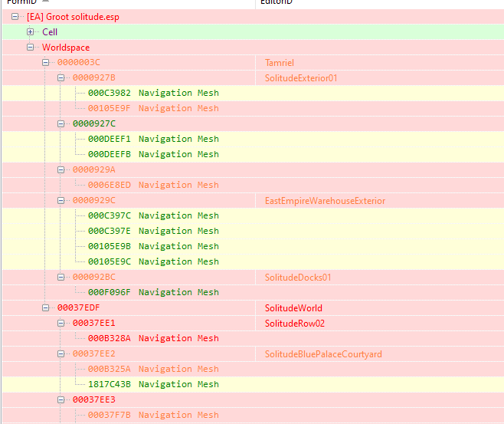Select 000C397E Navigation Mesh
This screenshot has height=424, width=504.
(x=153, y=231)
